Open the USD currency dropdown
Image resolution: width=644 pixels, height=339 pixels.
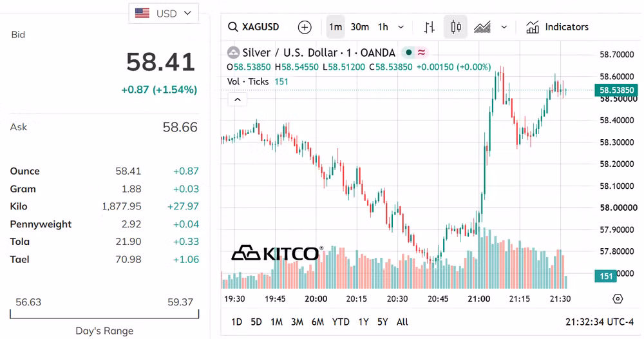164,13
